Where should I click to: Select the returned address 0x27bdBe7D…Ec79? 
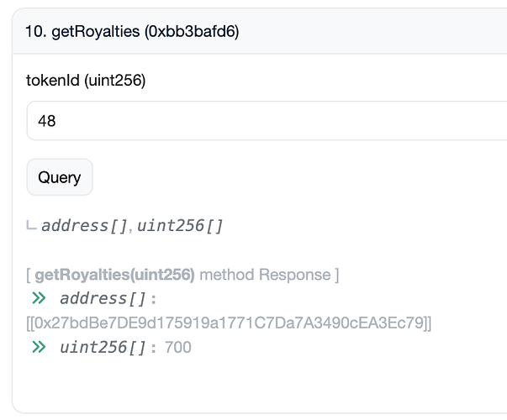click(229, 323)
